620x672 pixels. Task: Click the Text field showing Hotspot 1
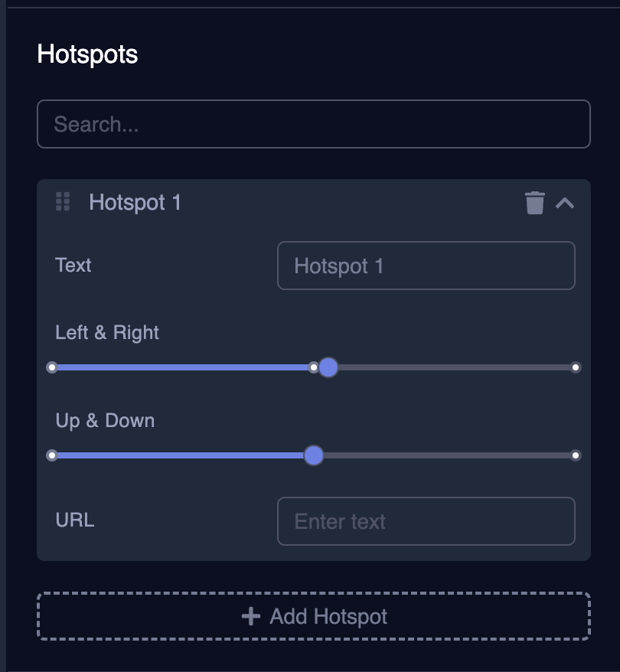coord(426,265)
